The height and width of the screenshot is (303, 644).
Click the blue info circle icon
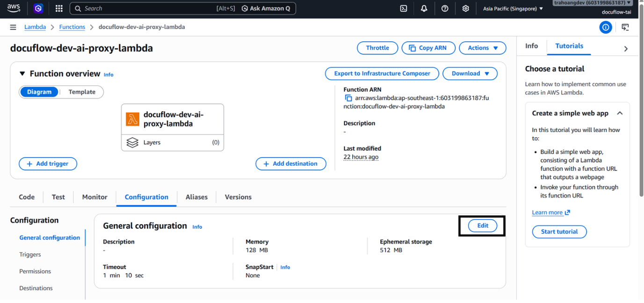tap(606, 28)
